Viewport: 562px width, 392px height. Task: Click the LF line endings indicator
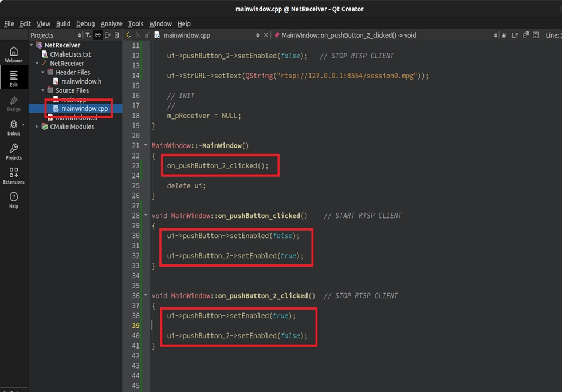pos(515,35)
